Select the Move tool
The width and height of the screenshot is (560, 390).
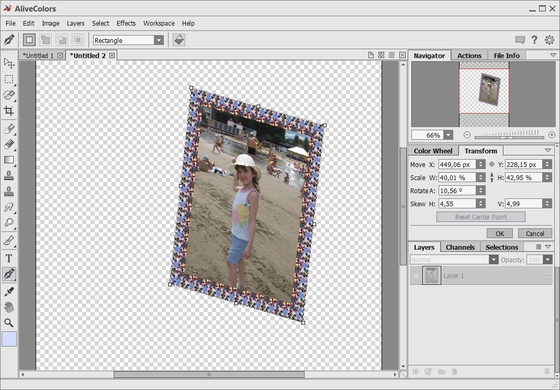click(9, 63)
